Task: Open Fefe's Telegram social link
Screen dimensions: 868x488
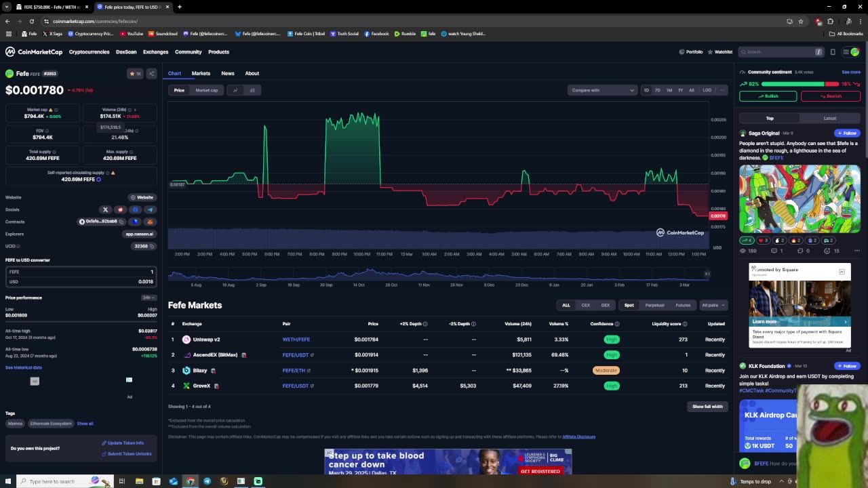Action: tap(150, 209)
